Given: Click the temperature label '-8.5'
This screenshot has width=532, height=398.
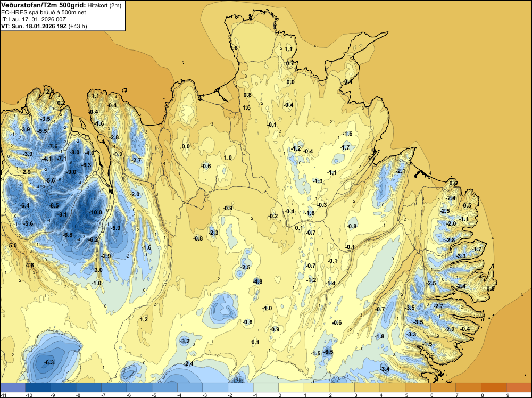Looking at the screenshot, I should (54, 205).
